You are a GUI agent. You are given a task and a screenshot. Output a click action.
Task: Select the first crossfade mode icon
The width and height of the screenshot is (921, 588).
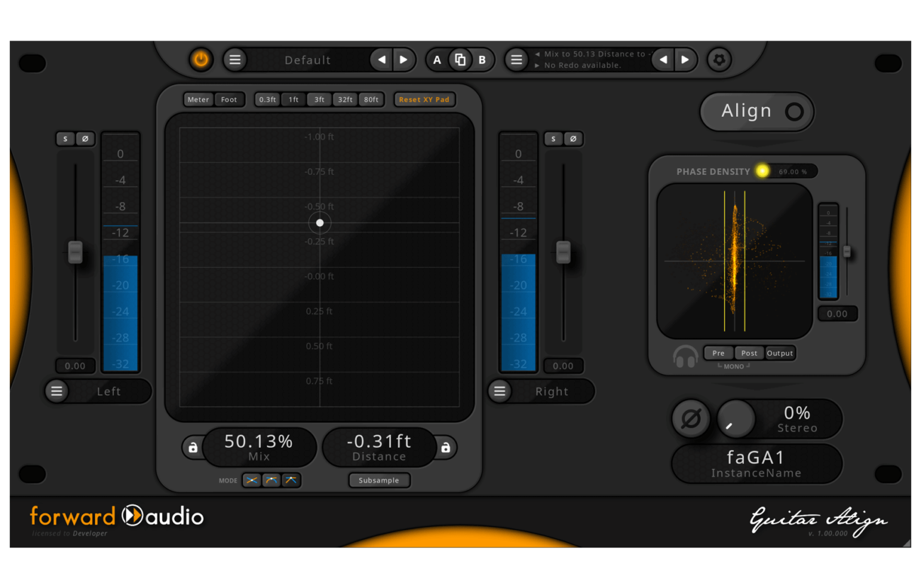tap(252, 480)
